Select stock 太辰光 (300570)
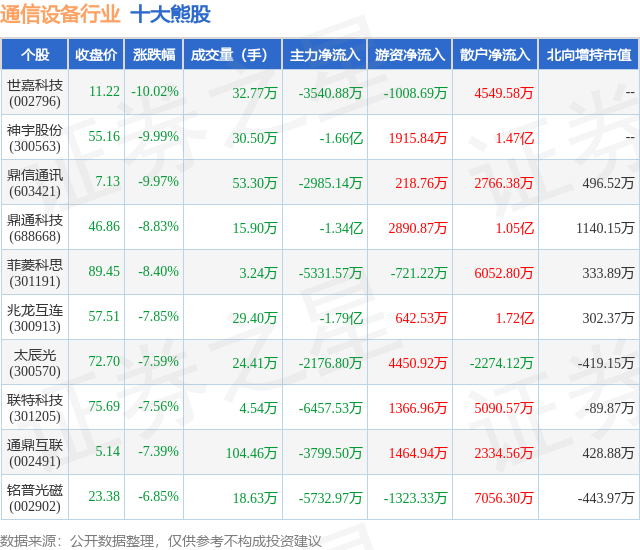The image size is (640, 550). coord(35,363)
